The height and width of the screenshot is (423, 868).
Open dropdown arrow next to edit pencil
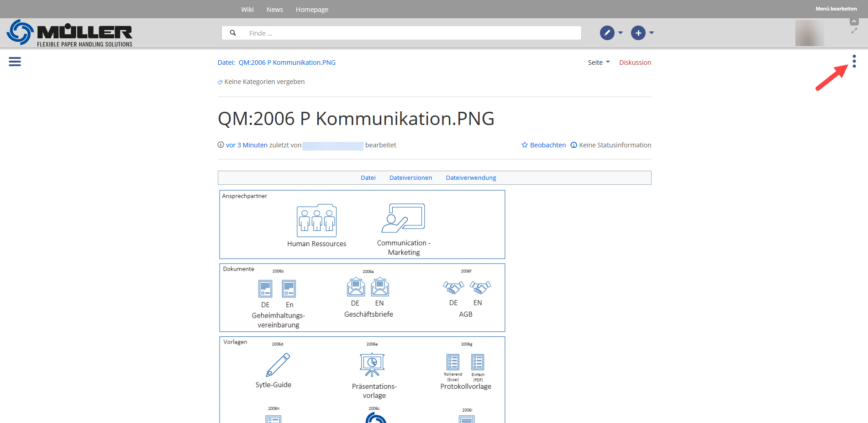point(621,33)
